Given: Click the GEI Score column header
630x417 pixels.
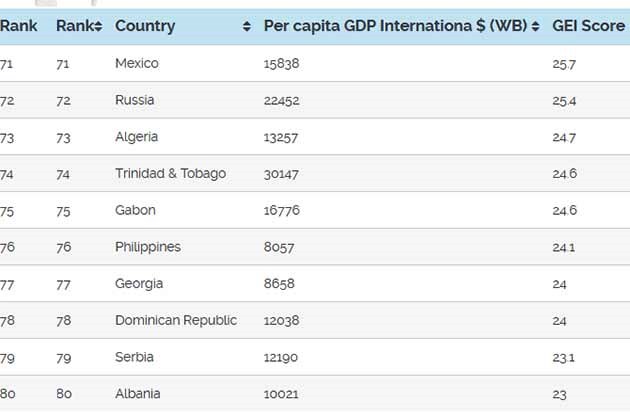Looking at the screenshot, I should pyautogui.click(x=589, y=26).
